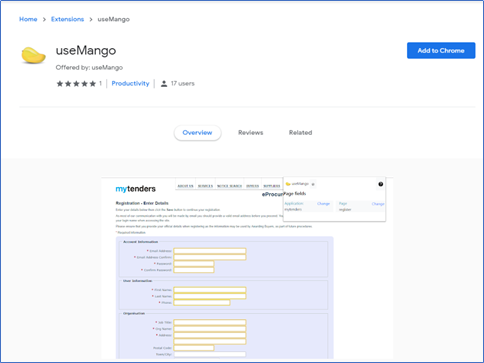Click the 17 users text
Viewport: 484px width, 363px height.
(183, 83)
